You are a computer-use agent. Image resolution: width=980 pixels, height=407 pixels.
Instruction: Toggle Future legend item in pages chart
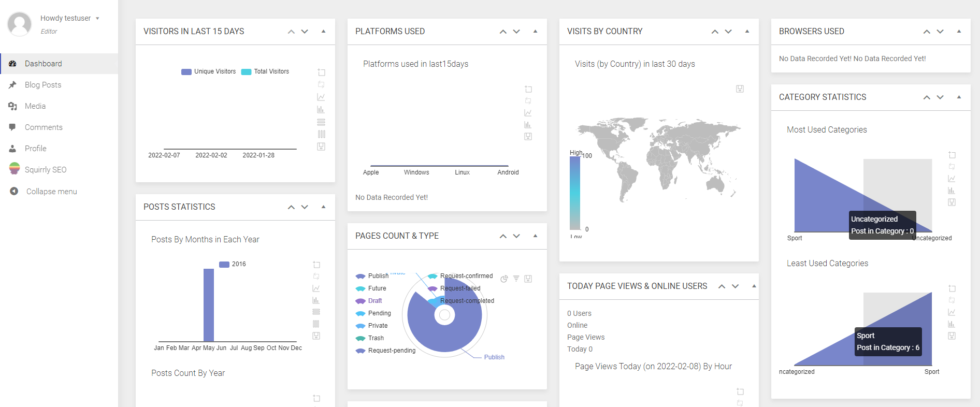point(371,288)
